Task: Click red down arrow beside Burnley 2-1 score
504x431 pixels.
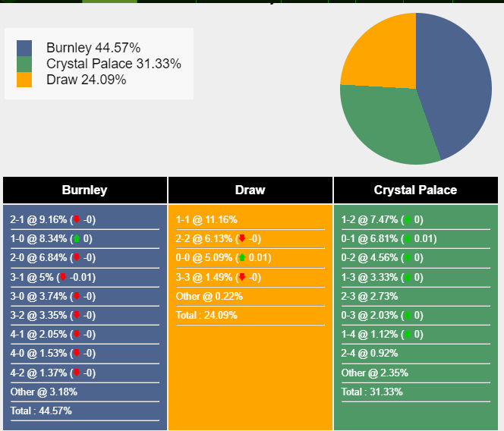Action: tap(77, 220)
